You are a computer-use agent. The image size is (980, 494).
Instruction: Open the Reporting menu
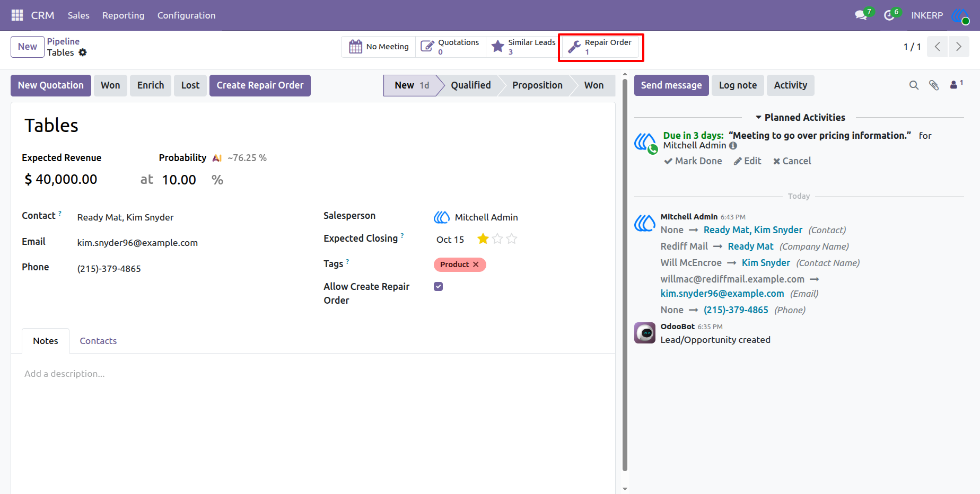[x=123, y=15]
